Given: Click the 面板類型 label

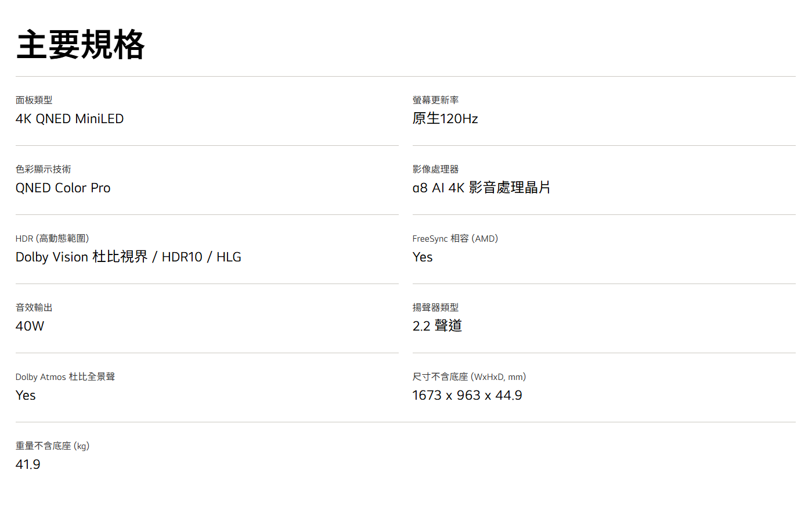Looking at the screenshot, I should click(x=34, y=100).
